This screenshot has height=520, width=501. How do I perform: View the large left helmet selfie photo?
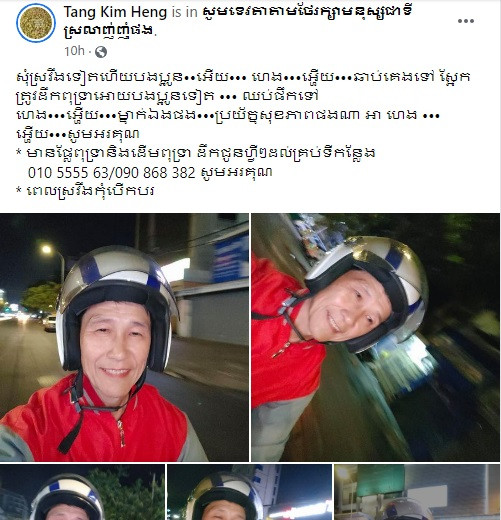click(x=124, y=337)
